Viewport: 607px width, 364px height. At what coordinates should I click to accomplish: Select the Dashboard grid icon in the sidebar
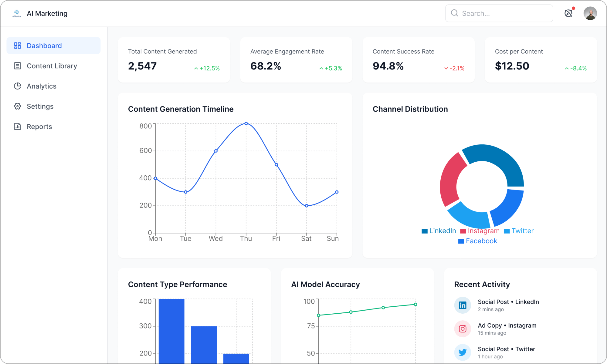coord(17,45)
